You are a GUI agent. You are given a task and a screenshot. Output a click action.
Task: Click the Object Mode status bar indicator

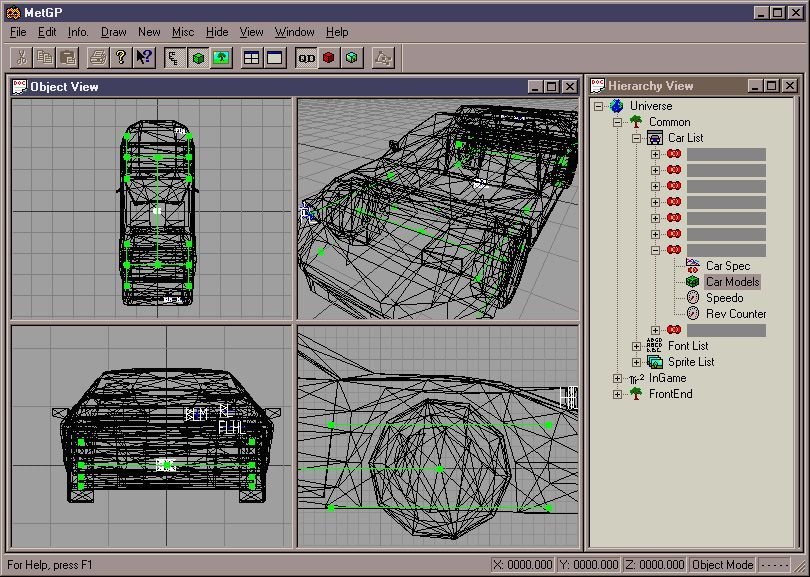click(722, 565)
